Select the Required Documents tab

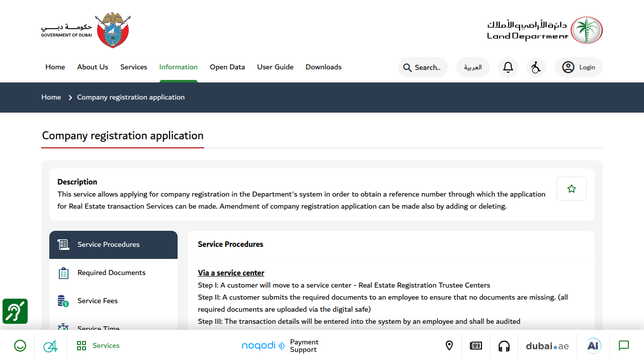tap(114, 273)
